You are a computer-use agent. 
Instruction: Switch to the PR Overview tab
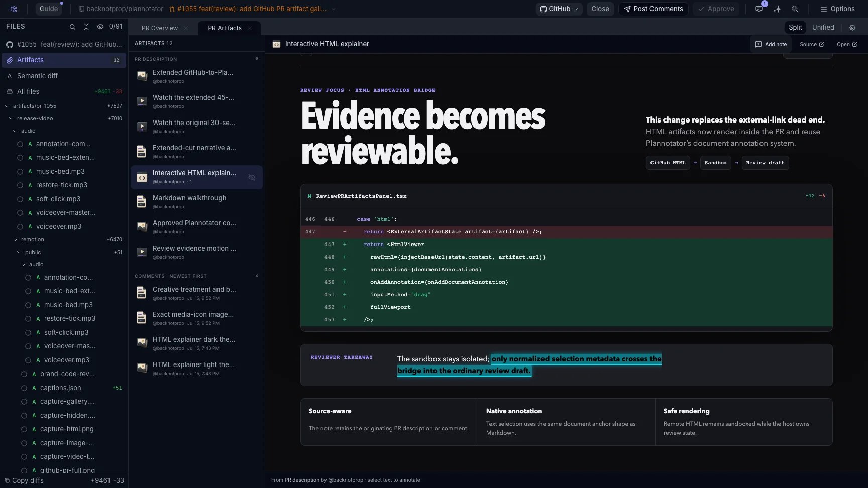159,28
